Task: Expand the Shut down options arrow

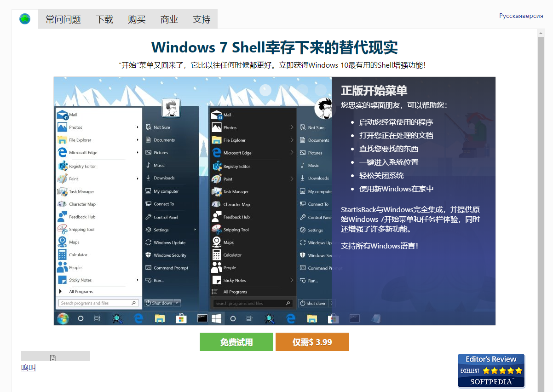Action: 176,303
